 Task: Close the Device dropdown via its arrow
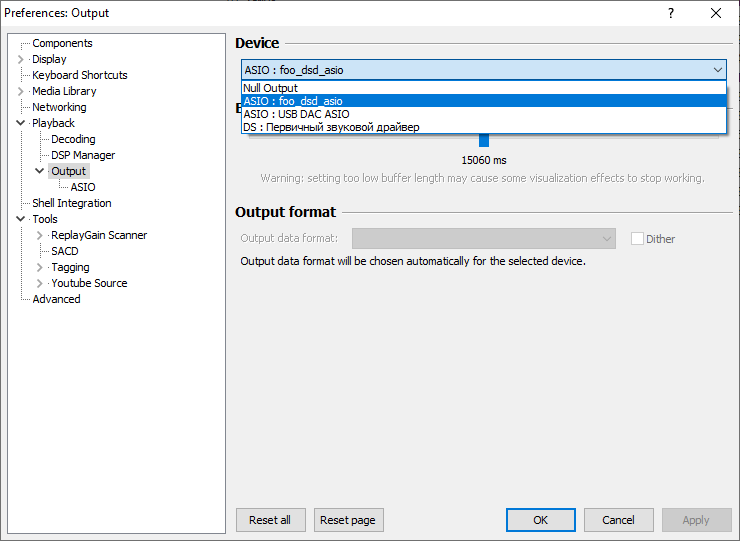pyautogui.click(x=717, y=70)
